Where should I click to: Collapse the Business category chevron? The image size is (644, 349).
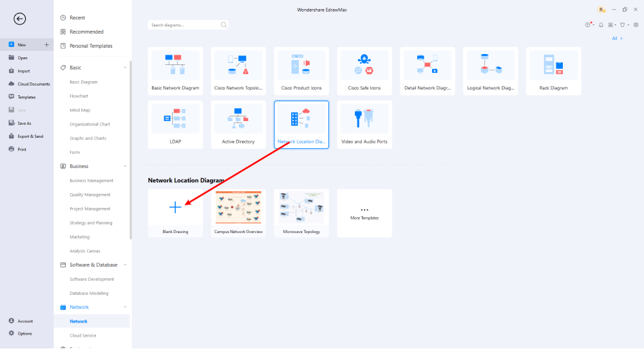pos(125,166)
